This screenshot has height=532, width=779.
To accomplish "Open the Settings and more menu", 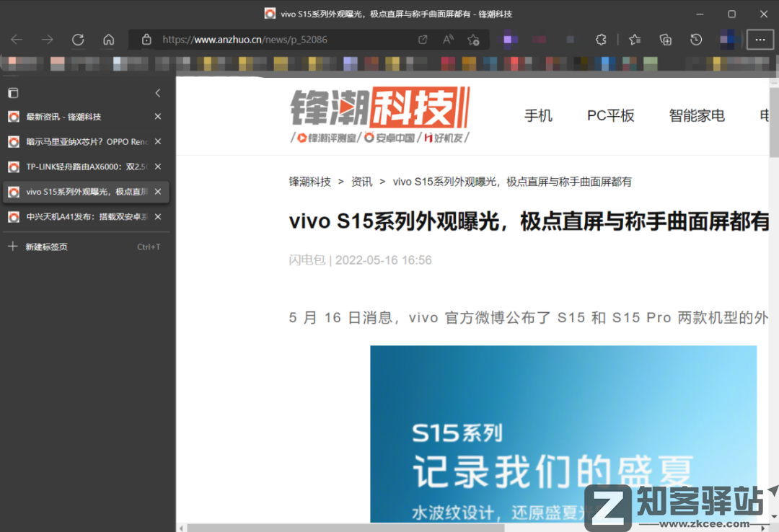I will click(760, 40).
